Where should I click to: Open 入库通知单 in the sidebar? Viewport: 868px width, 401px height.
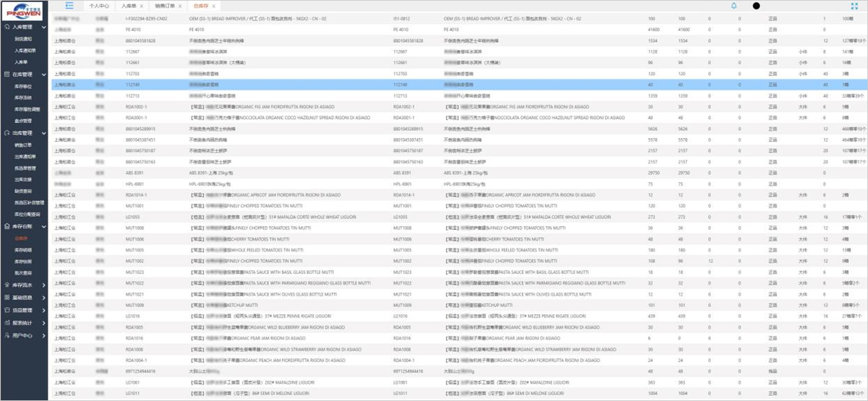pos(25,50)
